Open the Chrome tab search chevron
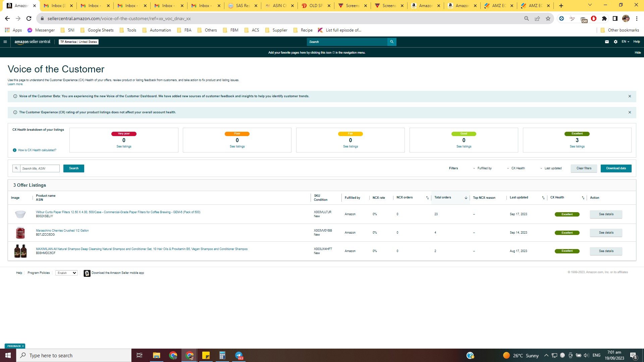The height and width of the screenshot is (362, 644). point(590,5)
